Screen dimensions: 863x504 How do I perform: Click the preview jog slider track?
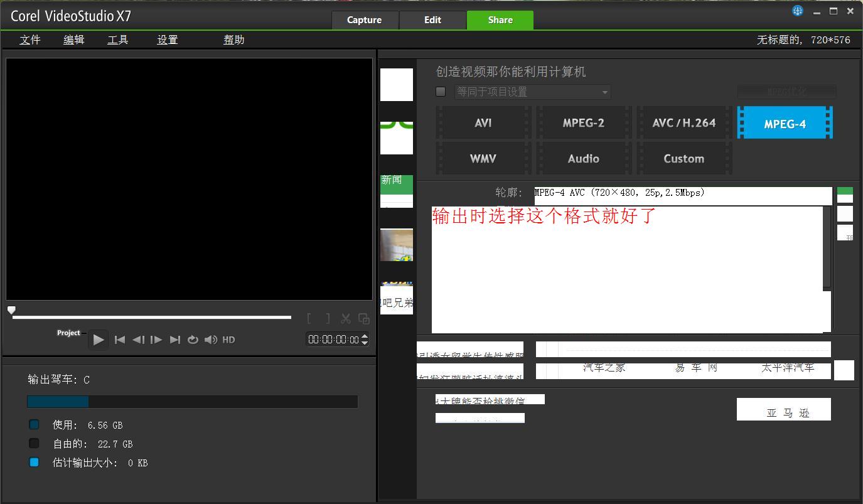152,318
